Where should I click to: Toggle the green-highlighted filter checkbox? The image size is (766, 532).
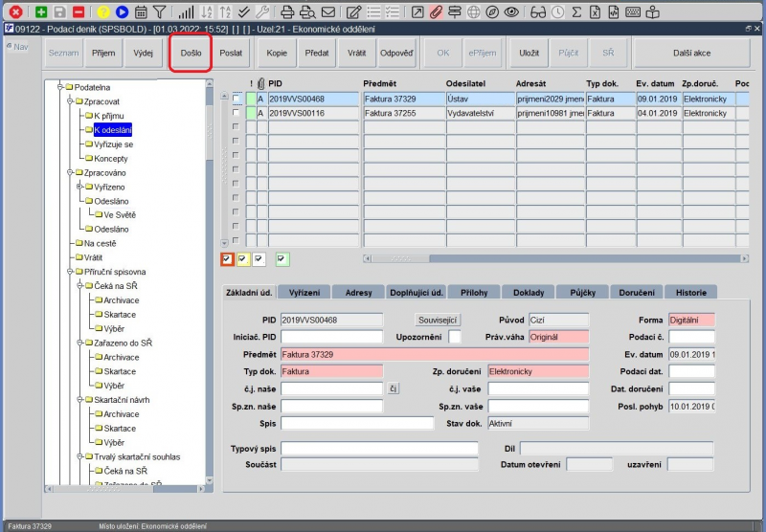tap(281, 258)
